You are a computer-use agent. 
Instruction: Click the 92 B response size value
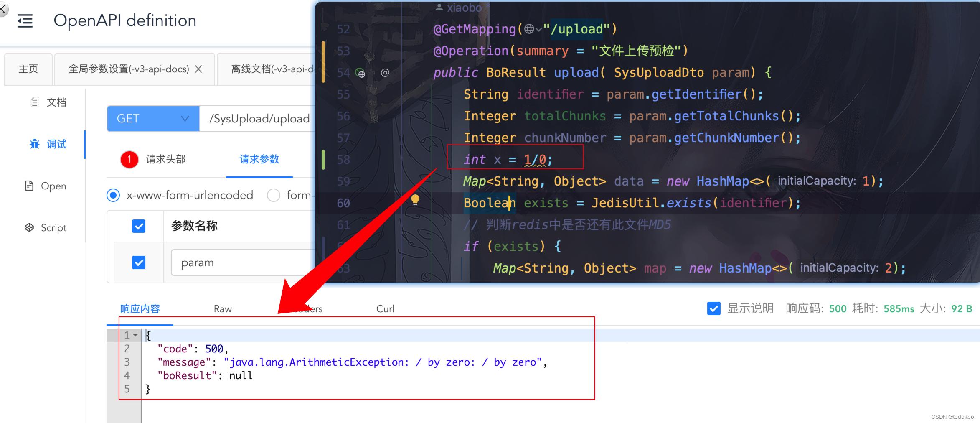click(962, 309)
